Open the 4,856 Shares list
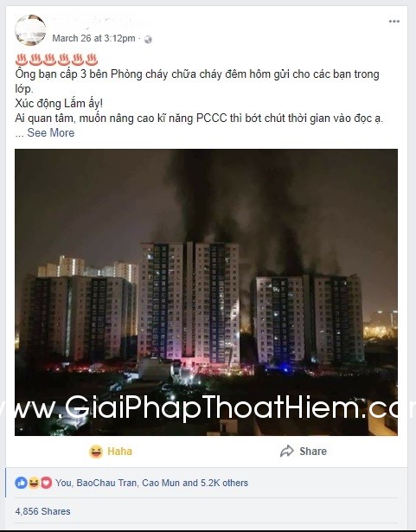This screenshot has width=416, height=532. [x=42, y=511]
